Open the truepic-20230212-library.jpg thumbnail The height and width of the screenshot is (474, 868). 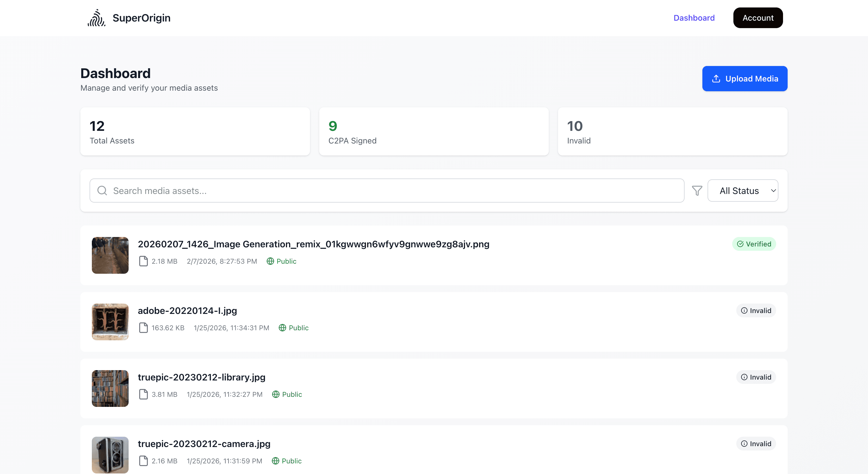point(110,388)
